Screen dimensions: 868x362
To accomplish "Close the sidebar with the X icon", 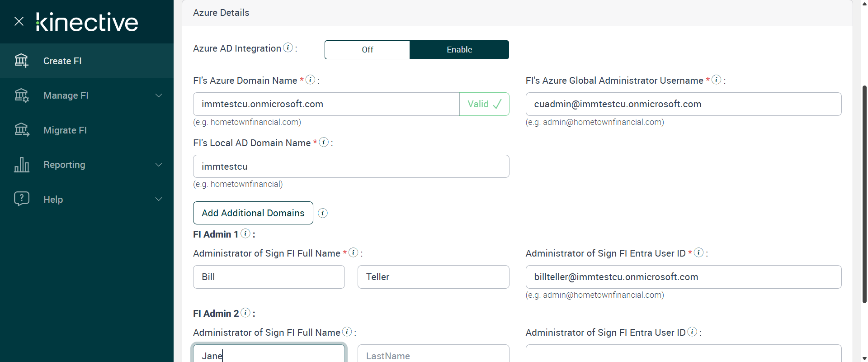I will [19, 21].
